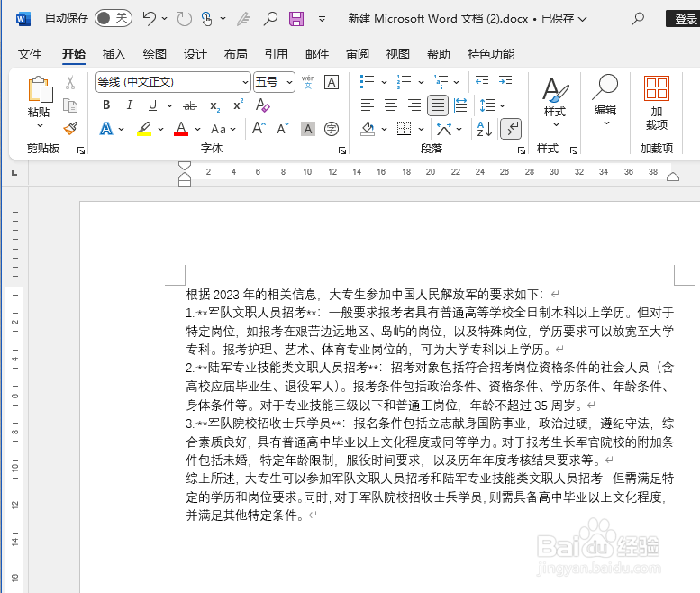Apply superscript formatting
The image size is (700, 593).
[239, 105]
